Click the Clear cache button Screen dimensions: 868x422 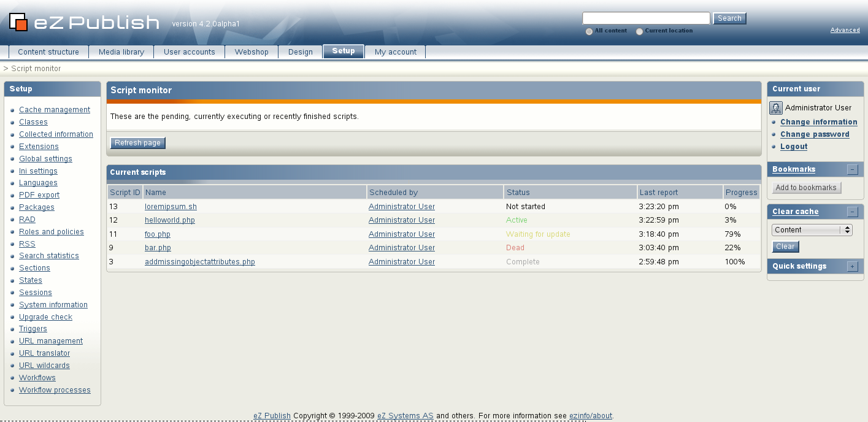[x=785, y=247]
